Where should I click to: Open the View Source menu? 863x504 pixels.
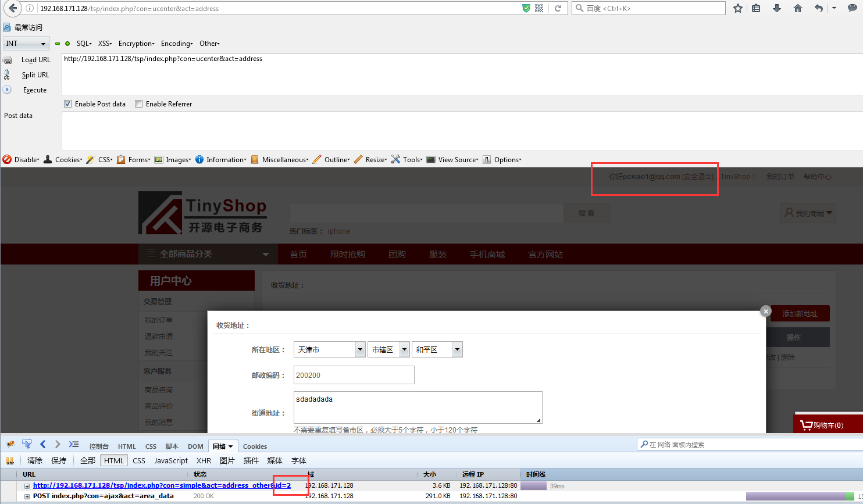click(x=452, y=160)
